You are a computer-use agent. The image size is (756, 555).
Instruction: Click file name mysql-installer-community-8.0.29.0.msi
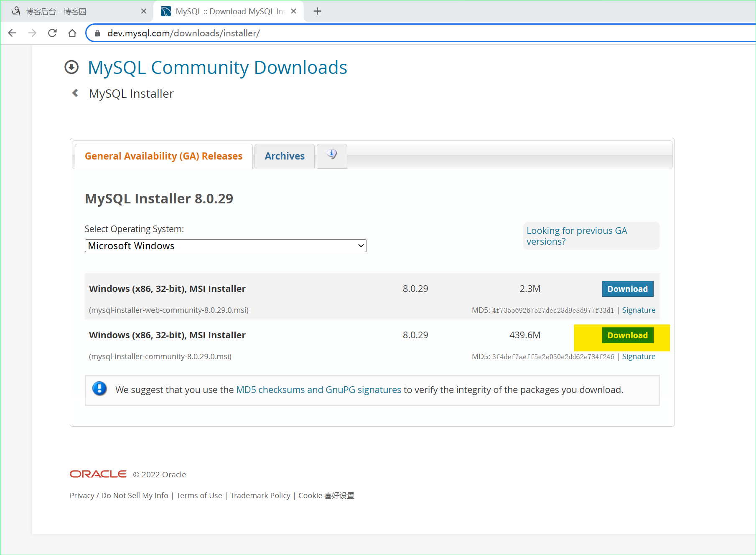tap(160, 357)
